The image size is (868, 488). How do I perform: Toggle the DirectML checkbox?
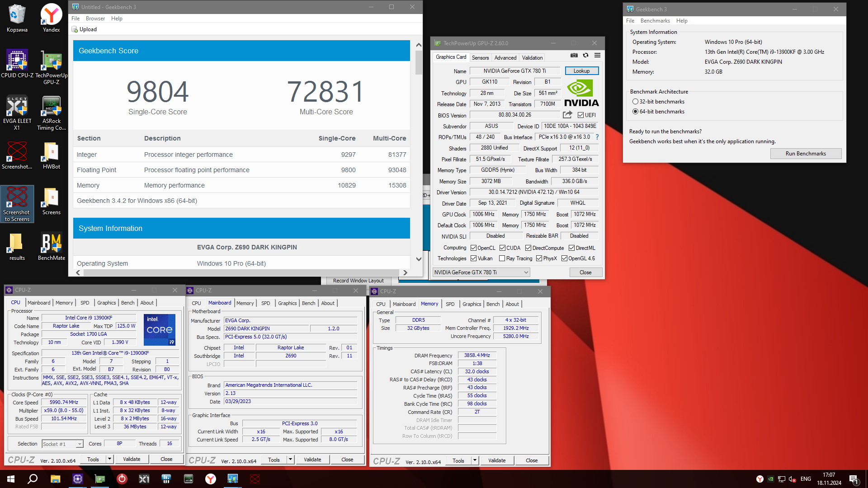pos(571,248)
